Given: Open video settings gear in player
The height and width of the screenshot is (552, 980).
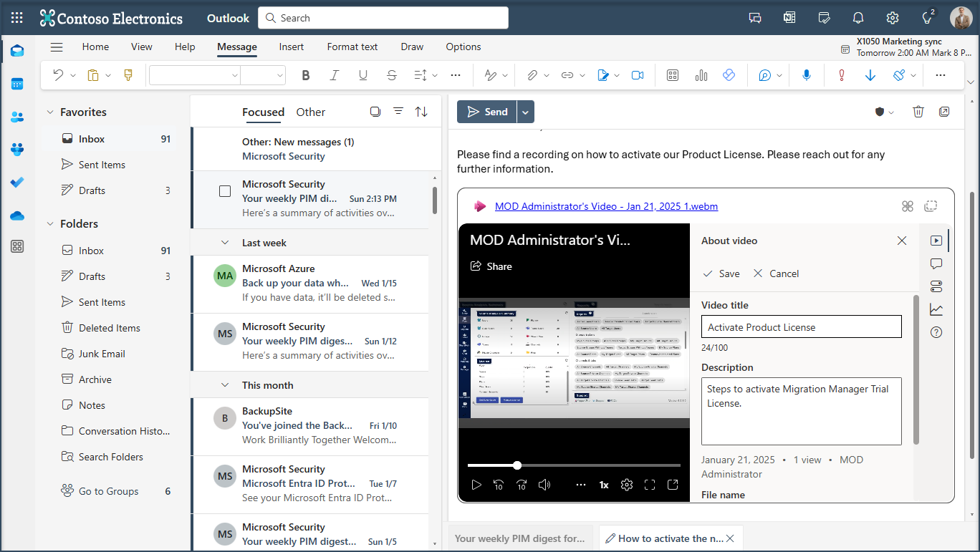Looking at the screenshot, I should 627,485.
